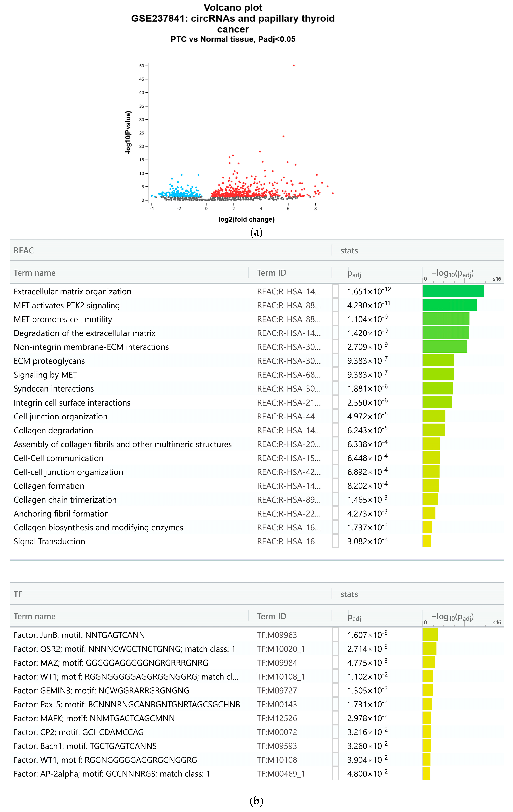Tick the checkbox for TF:M09984 MAZ row
The height and width of the screenshot is (812, 513).
tap(335, 663)
